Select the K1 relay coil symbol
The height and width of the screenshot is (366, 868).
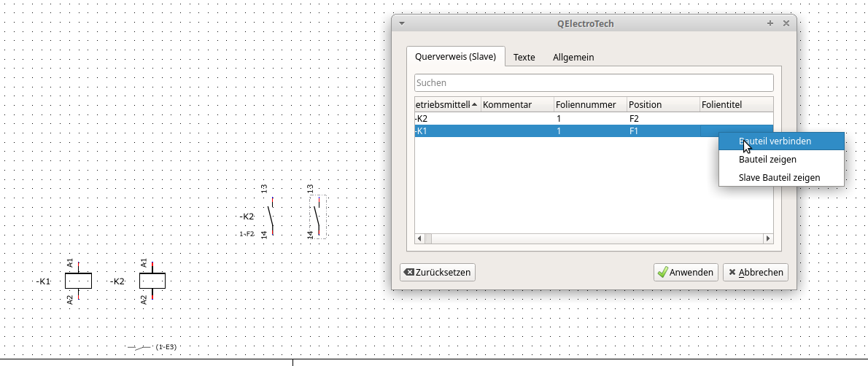pyautogui.click(x=78, y=281)
